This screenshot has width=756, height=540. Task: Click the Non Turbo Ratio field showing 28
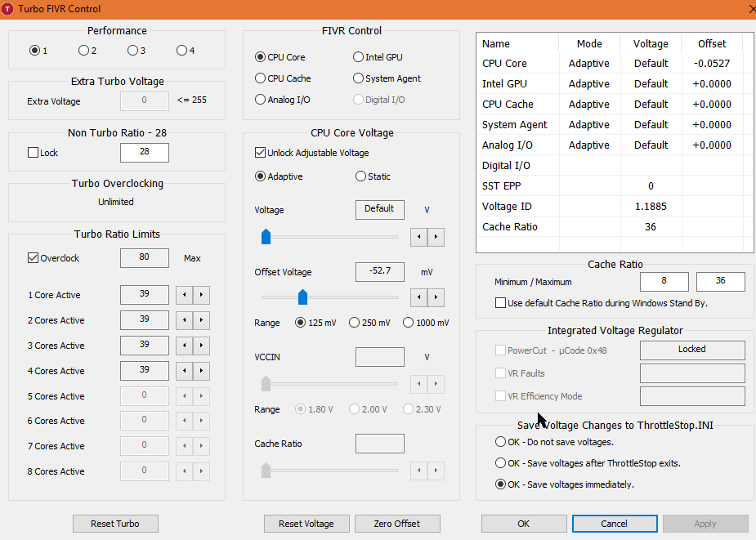(145, 152)
